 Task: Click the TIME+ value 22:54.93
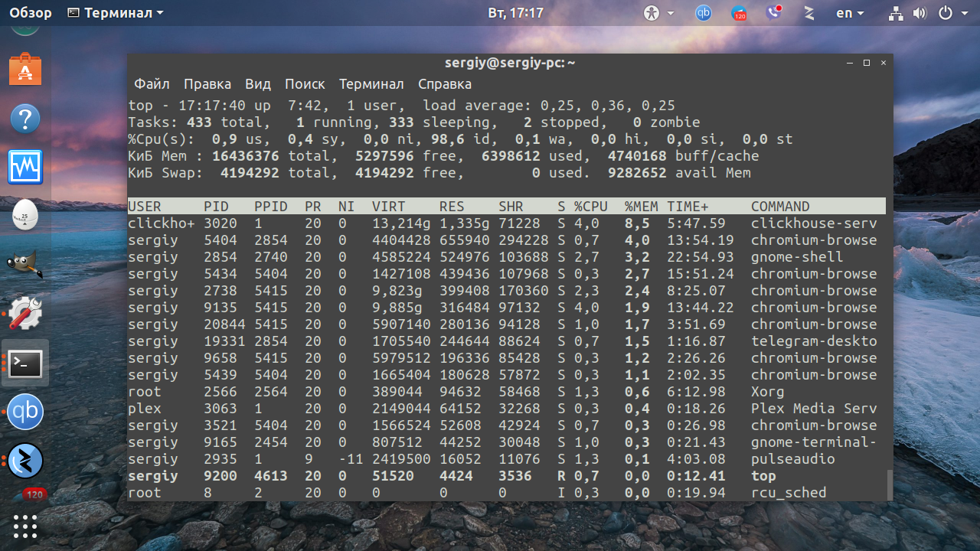tap(701, 257)
